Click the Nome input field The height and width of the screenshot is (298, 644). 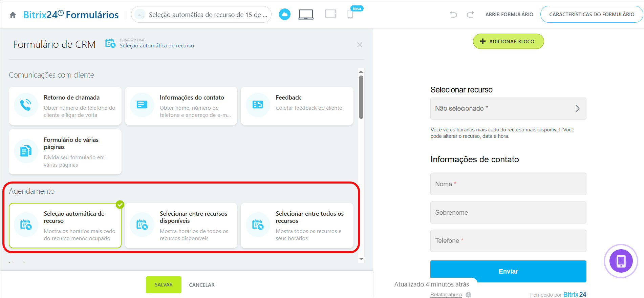tap(508, 184)
